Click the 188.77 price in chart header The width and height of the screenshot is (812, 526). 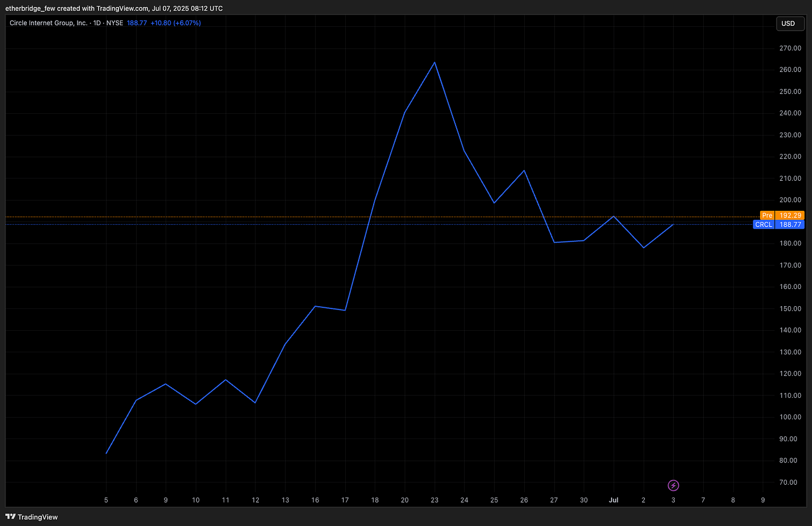pyautogui.click(x=137, y=23)
